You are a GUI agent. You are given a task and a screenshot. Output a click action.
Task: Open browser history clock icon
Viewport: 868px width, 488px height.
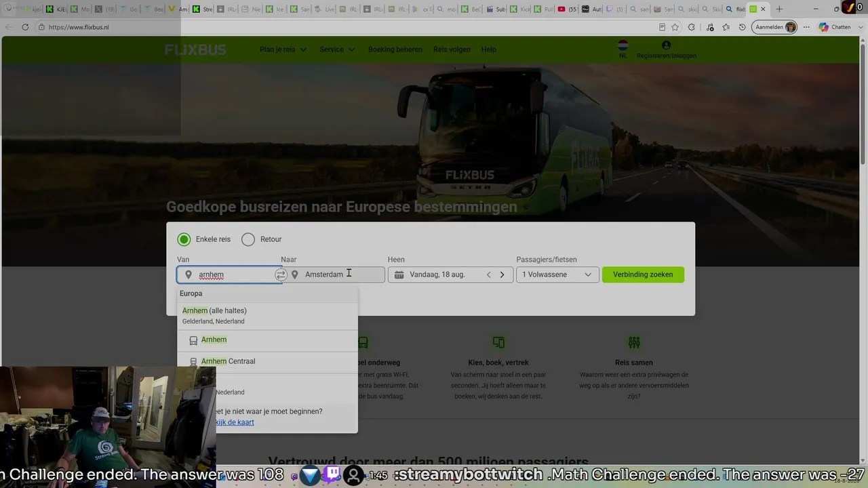[x=743, y=27]
